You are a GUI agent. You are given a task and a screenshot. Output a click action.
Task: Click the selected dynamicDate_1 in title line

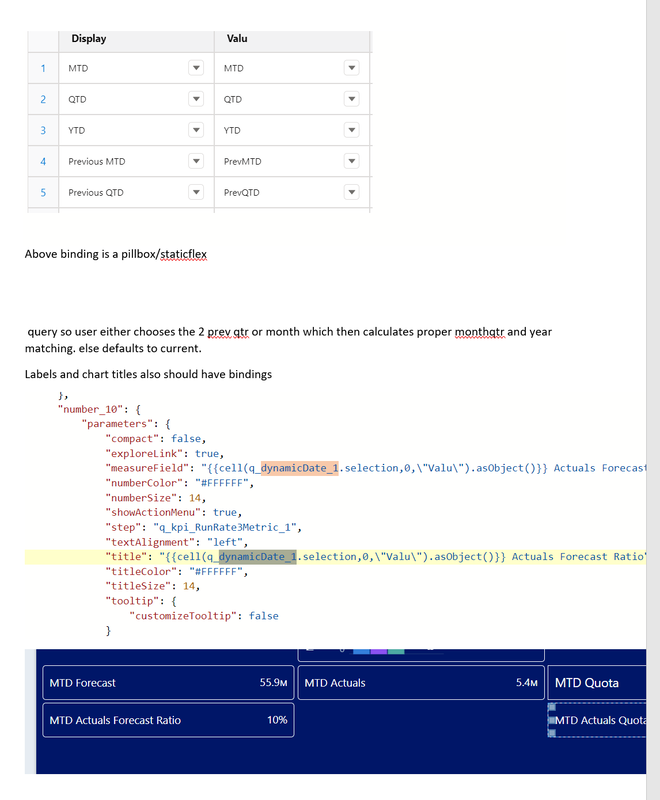click(x=258, y=557)
